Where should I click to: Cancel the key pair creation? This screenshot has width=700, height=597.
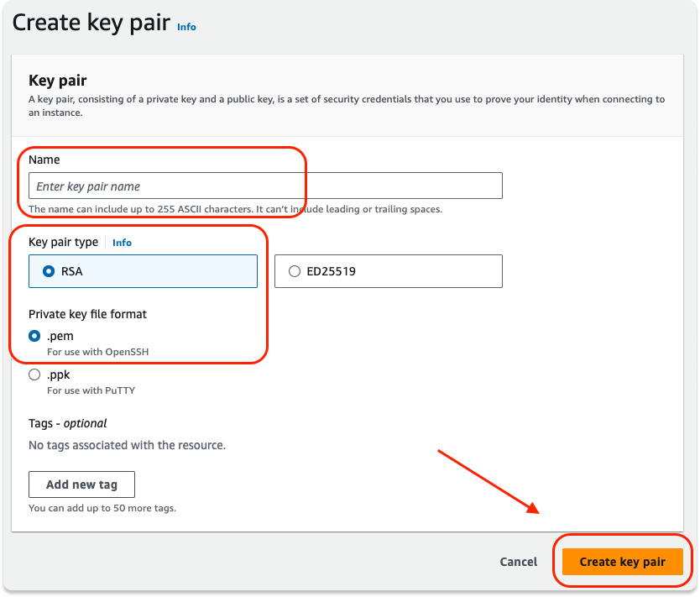[518, 562]
